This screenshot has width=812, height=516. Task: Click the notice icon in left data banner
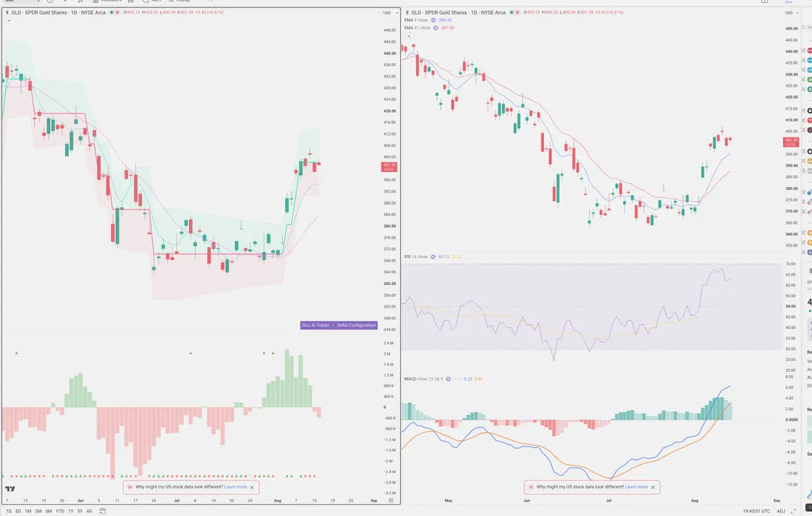coord(130,487)
